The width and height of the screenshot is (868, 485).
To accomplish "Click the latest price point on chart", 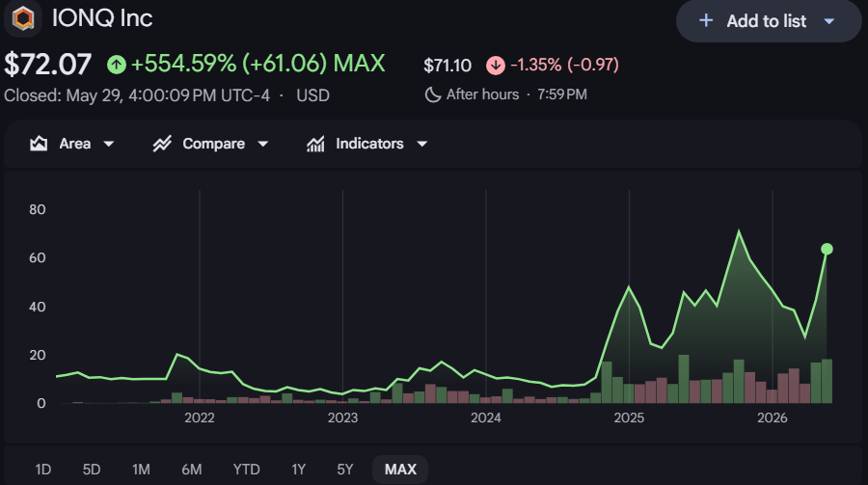I will [827, 249].
